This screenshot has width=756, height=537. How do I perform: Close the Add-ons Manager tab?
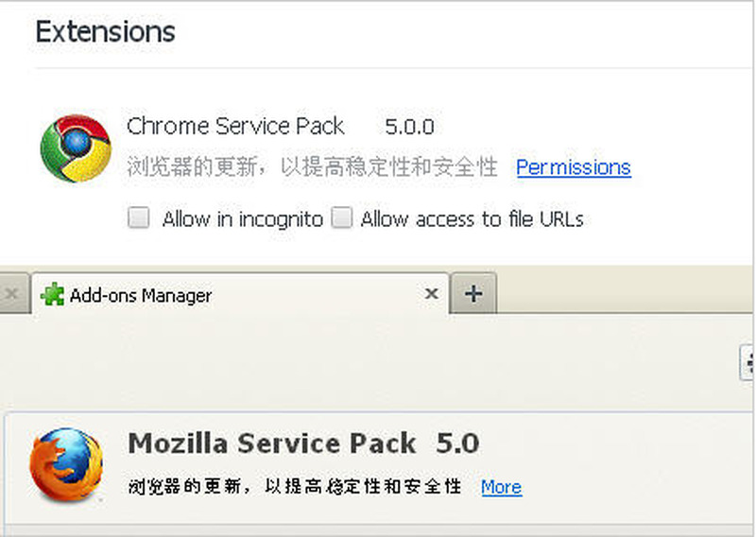(431, 294)
